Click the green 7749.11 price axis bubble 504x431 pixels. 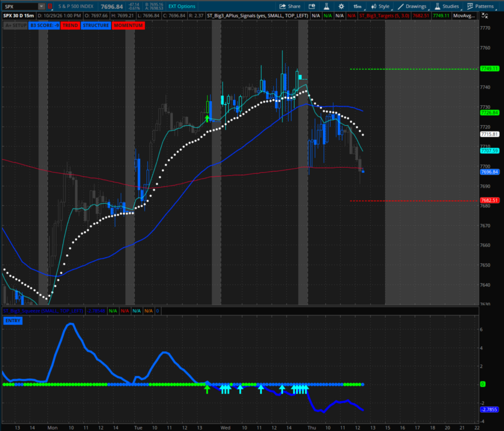click(490, 69)
